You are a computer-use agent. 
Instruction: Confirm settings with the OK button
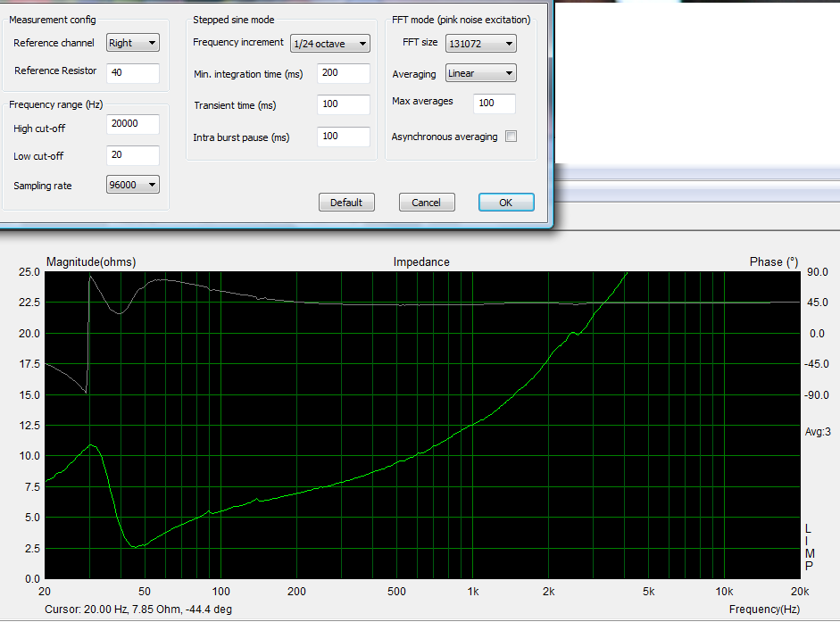click(506, 203)
